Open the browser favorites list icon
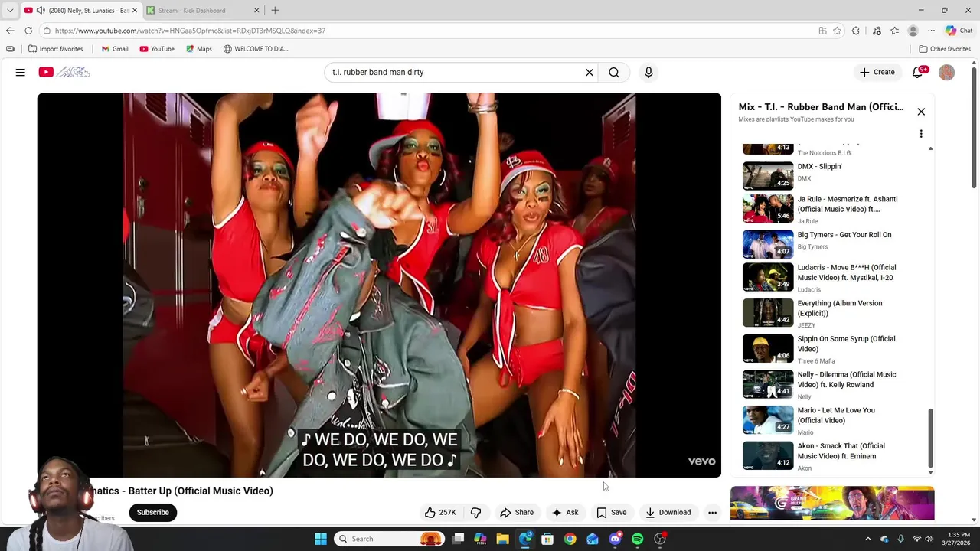Screen dimensions: 980x551 [x=895, y=31]
